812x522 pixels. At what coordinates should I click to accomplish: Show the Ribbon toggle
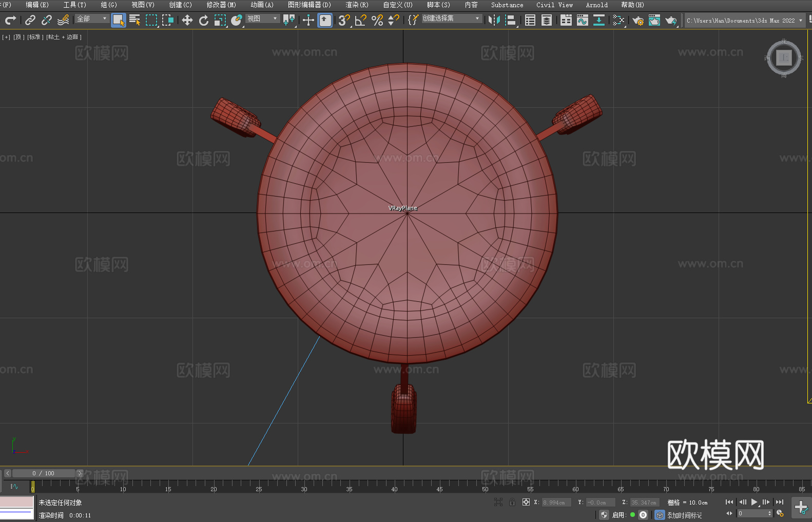[566, 20]
